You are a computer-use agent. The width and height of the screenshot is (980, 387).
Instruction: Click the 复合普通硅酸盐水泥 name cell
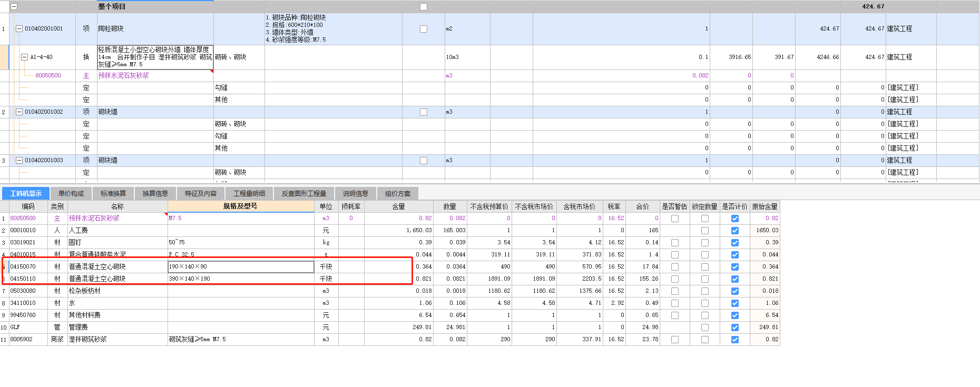tap(117, 254)
